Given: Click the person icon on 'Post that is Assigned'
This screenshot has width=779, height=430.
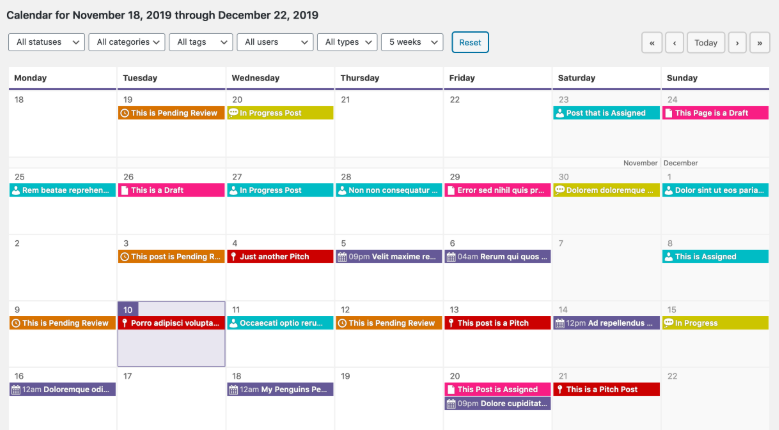Looking at the screenshot, I should pyautogui.click(x=560, y=113).
